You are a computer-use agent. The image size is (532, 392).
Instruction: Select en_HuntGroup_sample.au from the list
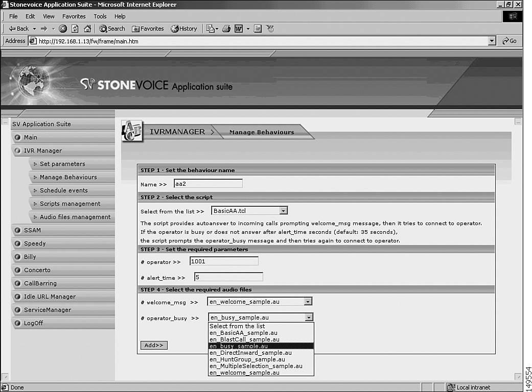pyautogui.click(x=261, y=359)
